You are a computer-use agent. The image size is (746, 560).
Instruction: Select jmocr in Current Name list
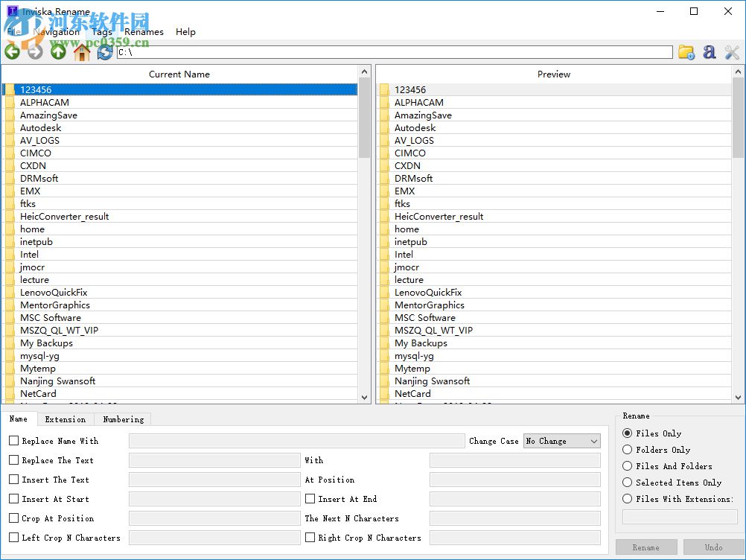180,267
